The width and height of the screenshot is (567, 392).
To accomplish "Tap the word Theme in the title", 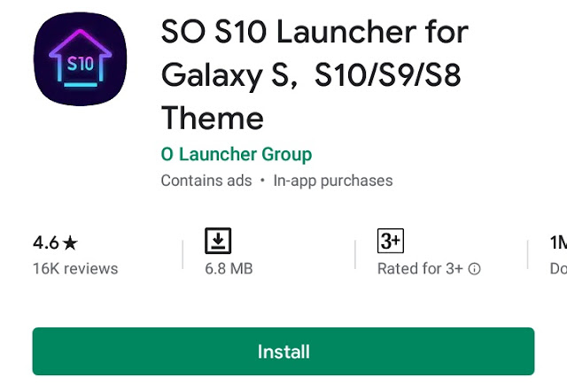I will 213,118.
